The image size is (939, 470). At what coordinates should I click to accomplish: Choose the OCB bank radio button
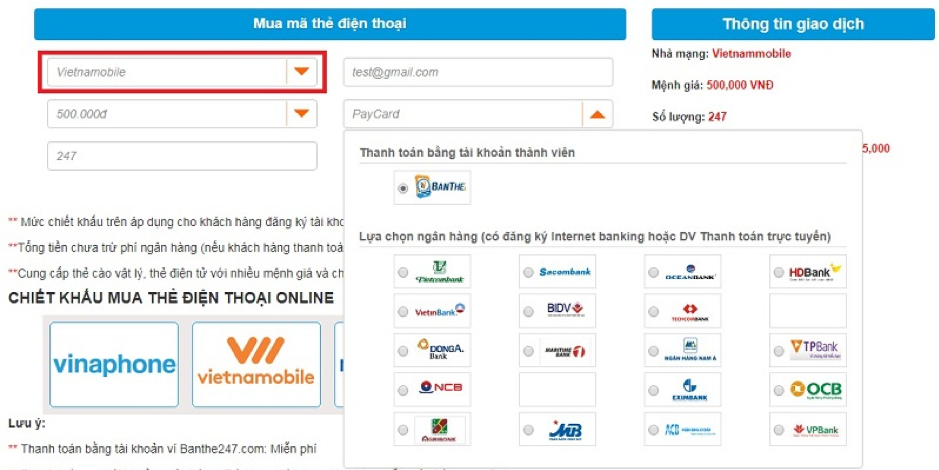pyautogui.click(x=779, y=390)
